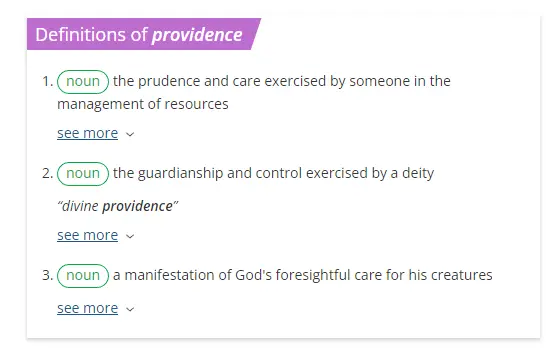Click the text 'management of resources'
This screenshot has height=362, width=546.
143,104
